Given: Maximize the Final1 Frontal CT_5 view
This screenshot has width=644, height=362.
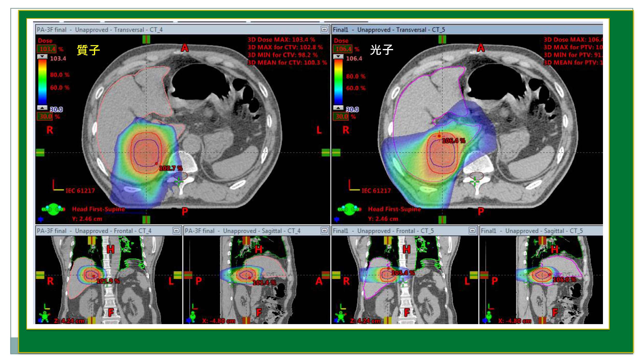Looking at the screenshot, I should click(x=472, y=230).
